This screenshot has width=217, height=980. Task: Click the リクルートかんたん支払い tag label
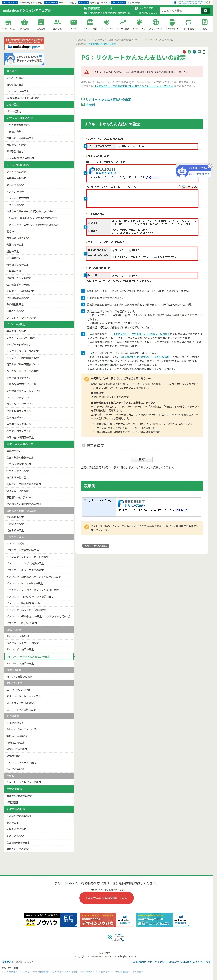(x=96, y=546)
